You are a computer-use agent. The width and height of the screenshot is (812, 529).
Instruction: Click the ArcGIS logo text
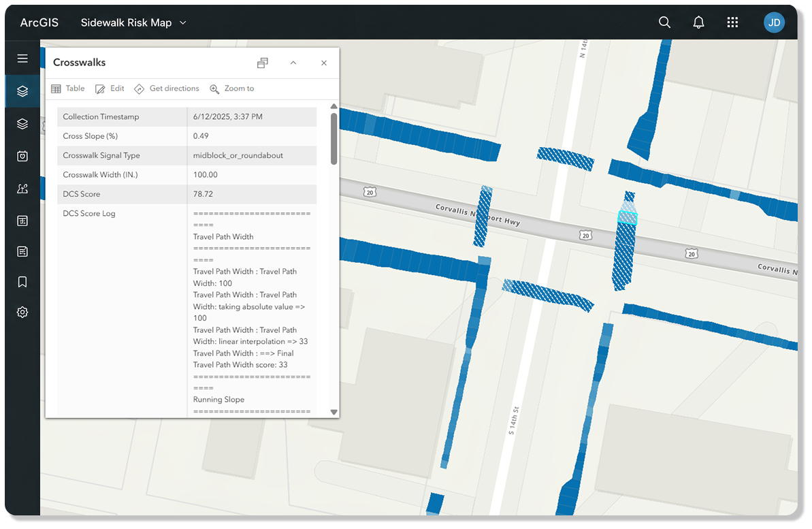(x=39, y=22)
